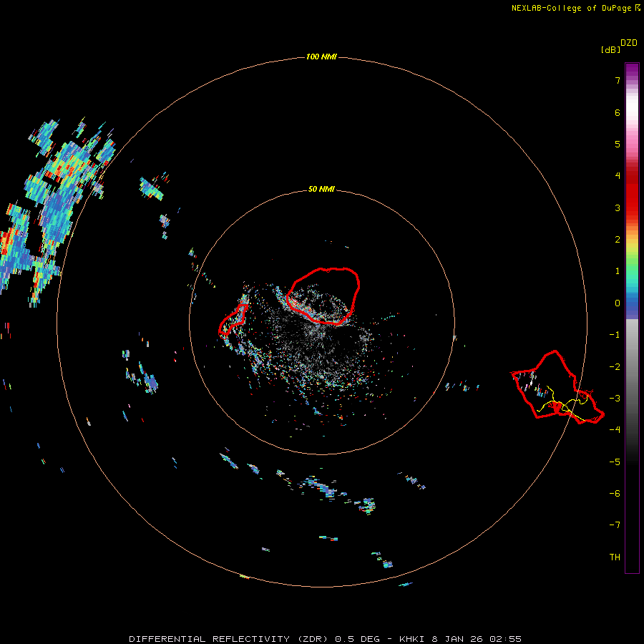Click the colorbar label 2
644x644 pixels.
617,240
